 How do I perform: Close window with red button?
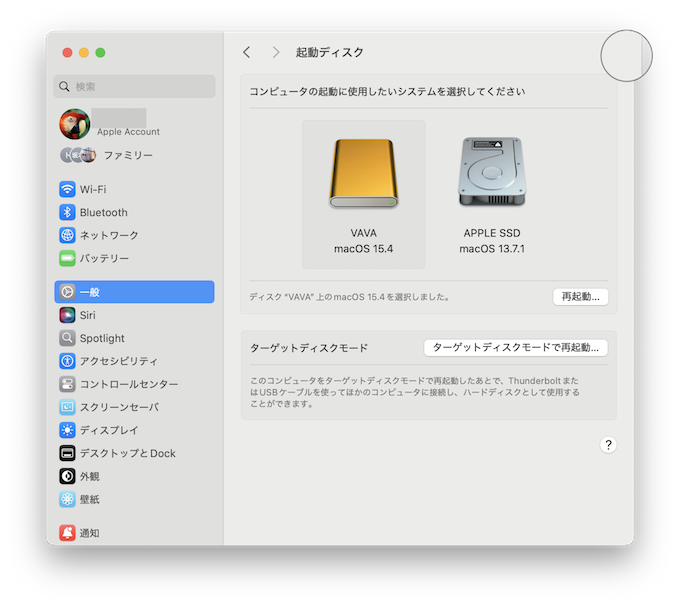click(67, 52)
